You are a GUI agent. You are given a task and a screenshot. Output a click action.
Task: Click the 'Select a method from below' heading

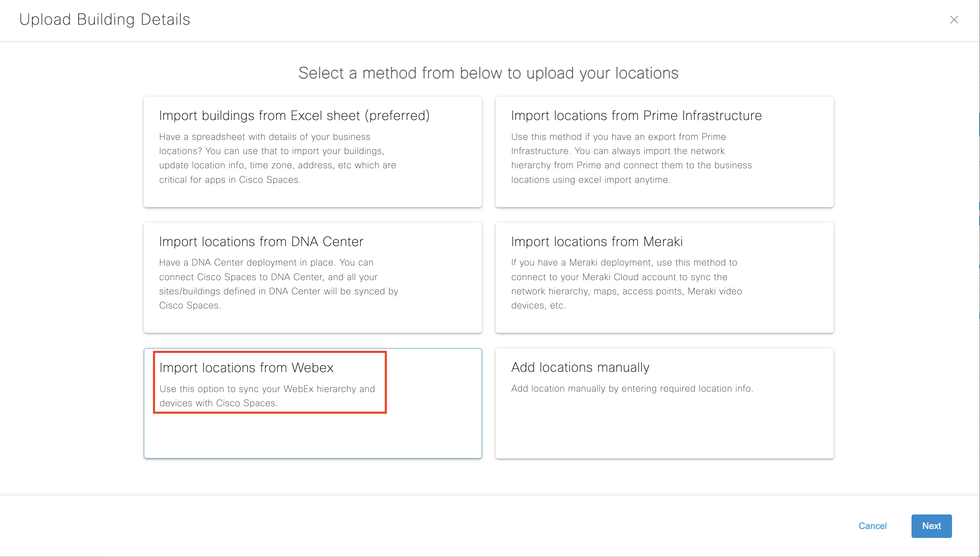tap(488, 73)
